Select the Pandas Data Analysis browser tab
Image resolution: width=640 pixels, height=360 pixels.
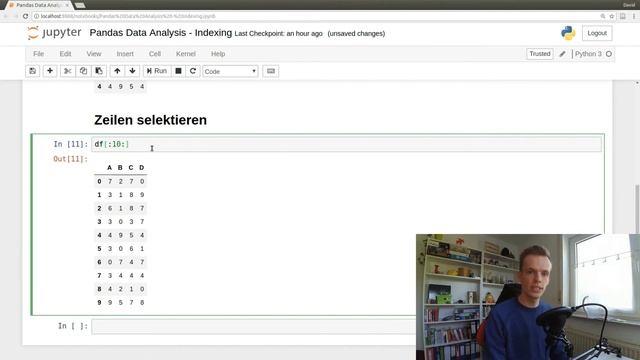[39, 5]
